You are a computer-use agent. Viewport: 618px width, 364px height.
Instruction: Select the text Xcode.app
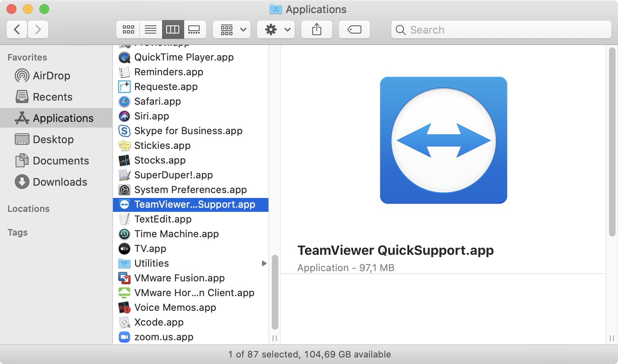tap(159, 322)
